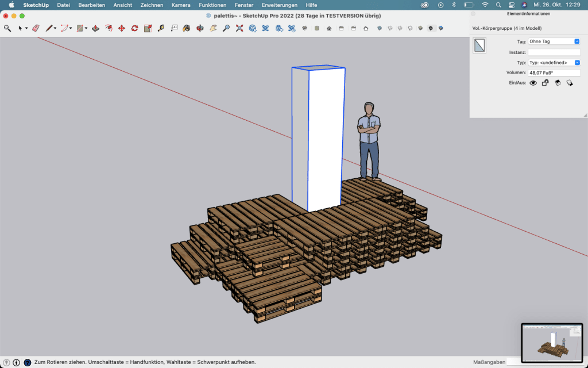
Task: Switch to the Pan hand tool
Action: coord(213,28)
